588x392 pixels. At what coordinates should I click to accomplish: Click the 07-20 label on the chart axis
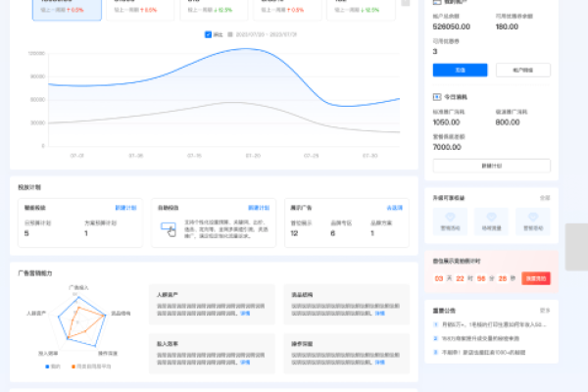pos(253,156)
